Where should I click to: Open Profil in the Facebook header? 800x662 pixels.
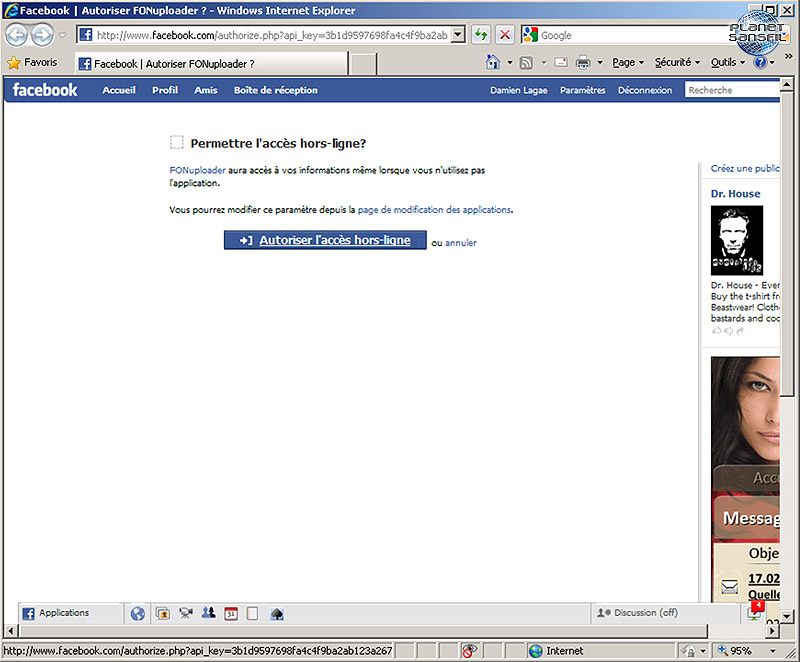click(x=165, y=90)
